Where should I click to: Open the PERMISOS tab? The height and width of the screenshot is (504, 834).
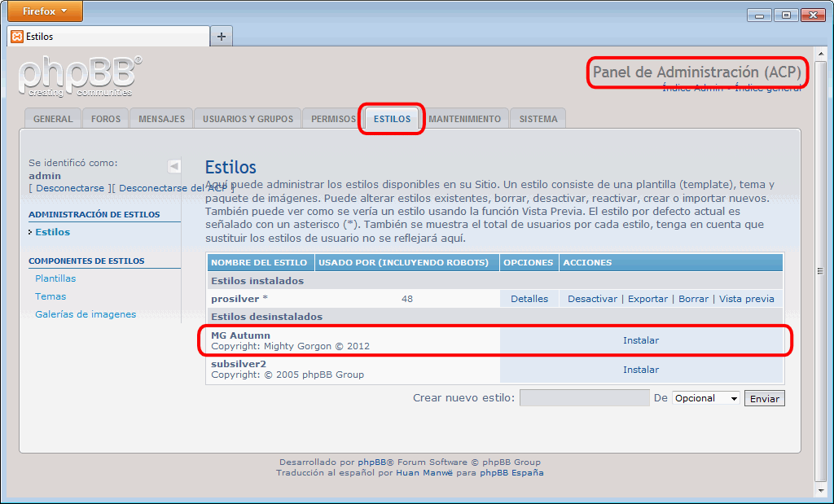[333, 119]
